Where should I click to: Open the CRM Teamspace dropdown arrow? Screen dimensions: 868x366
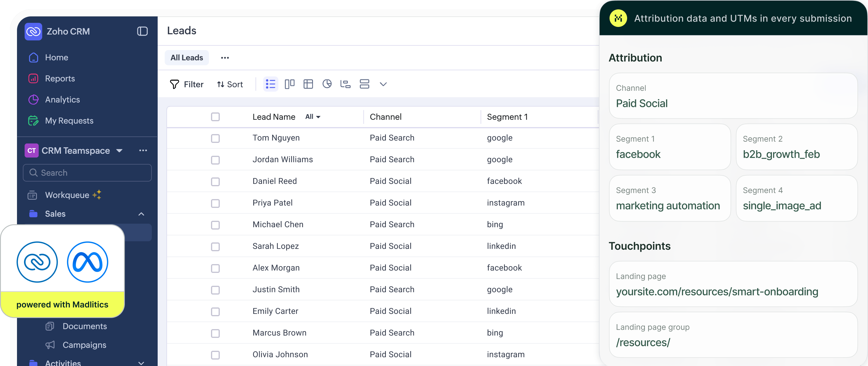(x=119, y=151)
